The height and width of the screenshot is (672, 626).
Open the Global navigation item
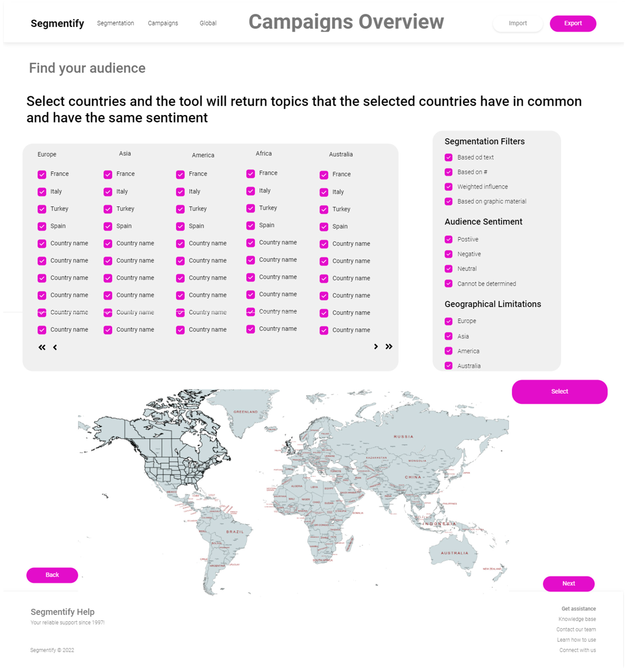pyautogui.click(x=208, y=23)
